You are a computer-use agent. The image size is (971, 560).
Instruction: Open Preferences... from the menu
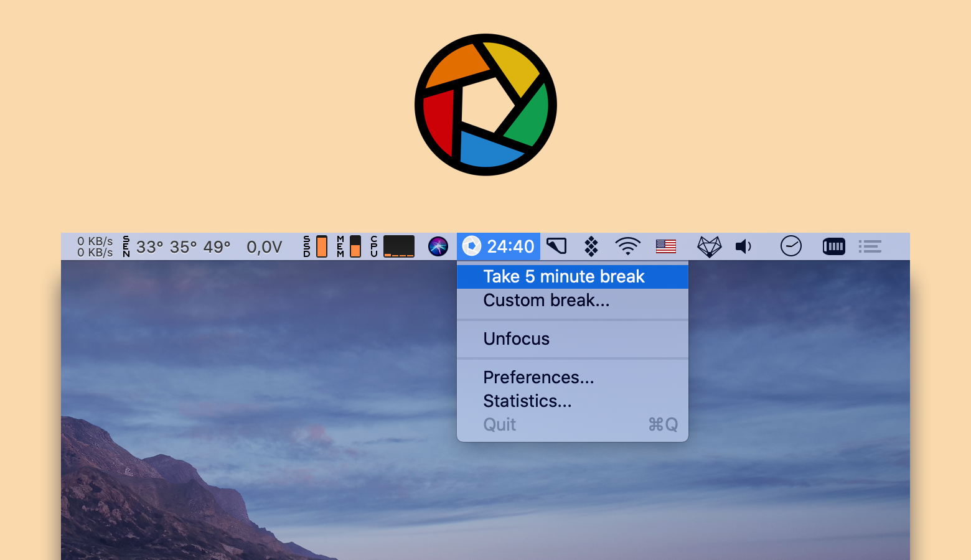[572, 378]
